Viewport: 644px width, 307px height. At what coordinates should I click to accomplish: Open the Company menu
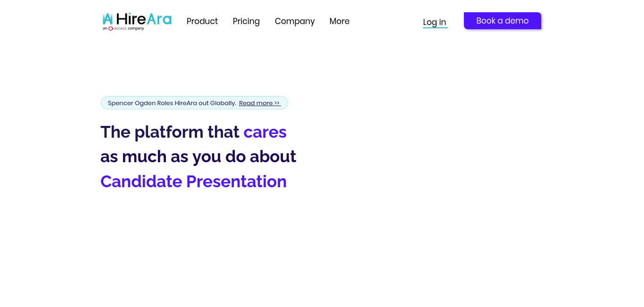295,21
